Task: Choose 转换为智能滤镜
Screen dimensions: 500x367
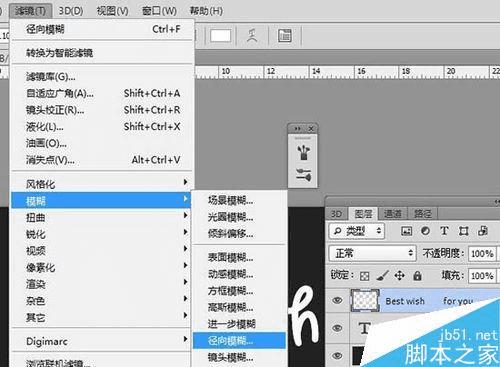Action: pos(102,53)
